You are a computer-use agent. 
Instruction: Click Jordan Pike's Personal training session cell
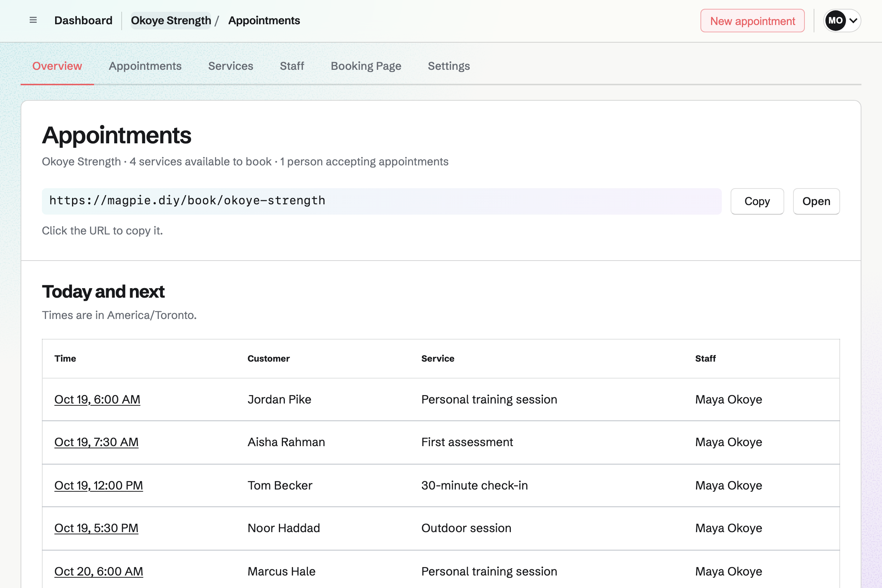(x=489, y=399)
